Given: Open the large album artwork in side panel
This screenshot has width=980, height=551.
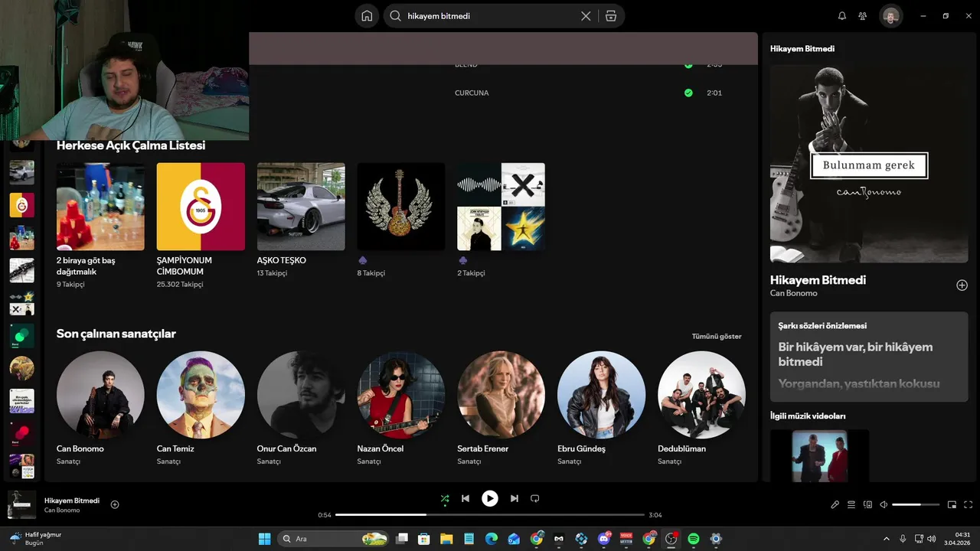Looking at the screenshot, I should pos(869,164).
